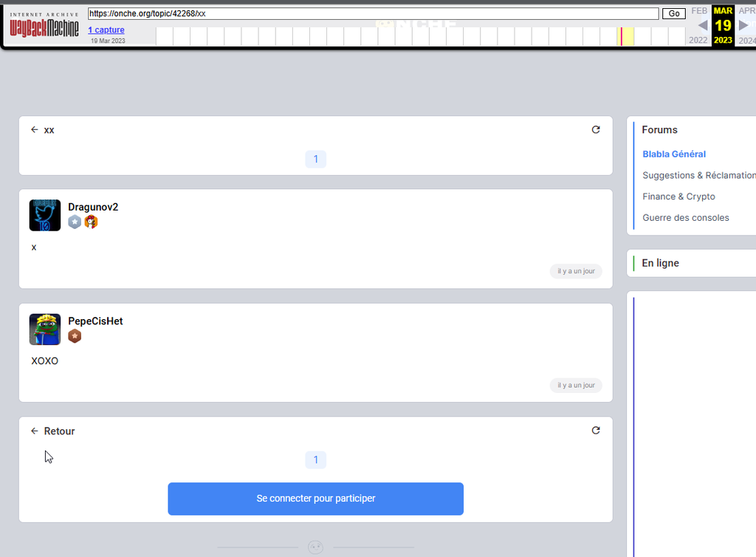Select year 2023 in Wayback timeline
This screenshot has height=557, width=756.
723,40
